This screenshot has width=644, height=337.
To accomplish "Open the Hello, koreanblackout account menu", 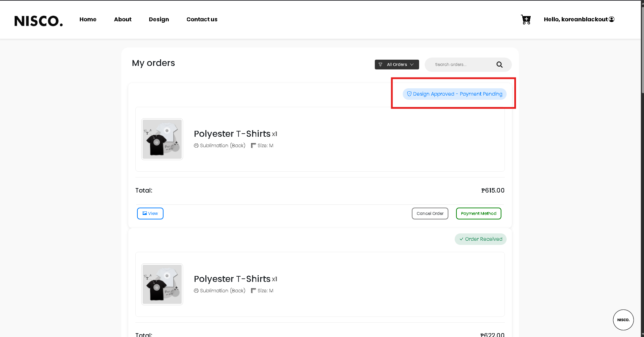I will 576,20.
